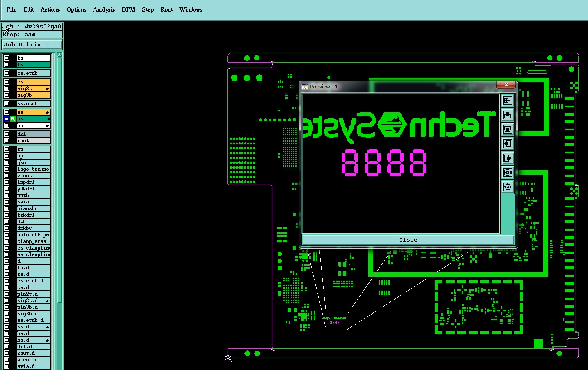Select the clamp_area layer name
The height and width of the screenshot is (370, 588).
tap(33, 241)
